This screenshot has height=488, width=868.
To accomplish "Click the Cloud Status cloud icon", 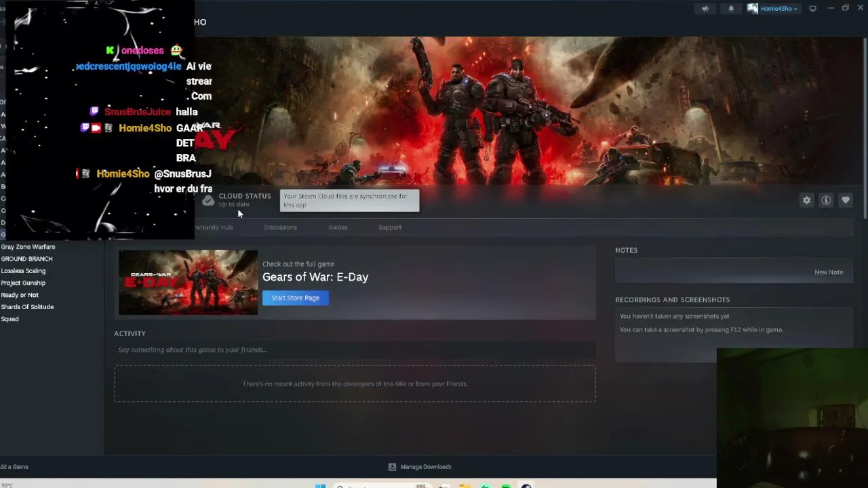I will tap(208, 200).
